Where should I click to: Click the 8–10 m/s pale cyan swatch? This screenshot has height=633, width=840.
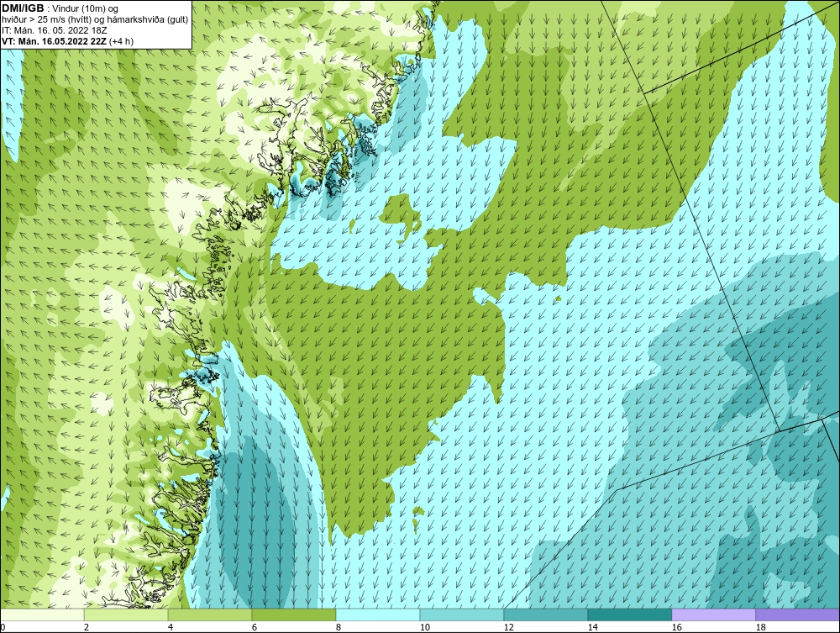point(378,615)
